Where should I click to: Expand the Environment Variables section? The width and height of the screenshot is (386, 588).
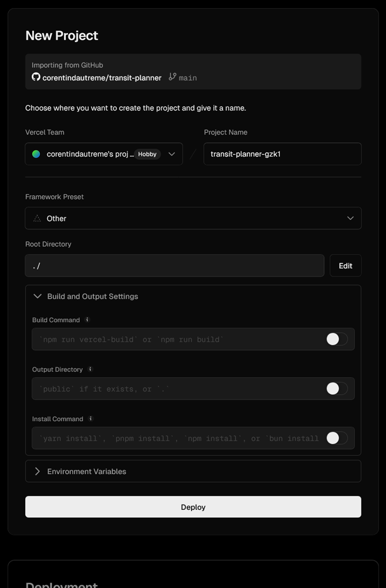point(193,471)
